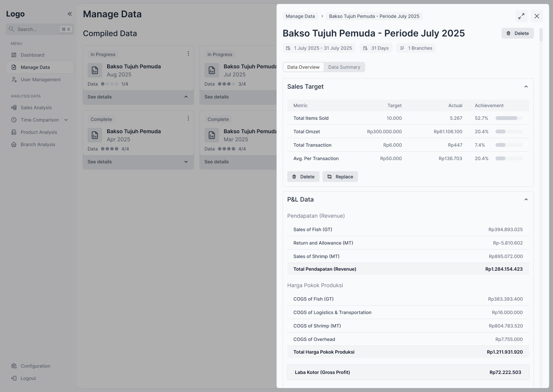Collapse the sidebar with double-chevron icon
This screenshot has width=553, height=392.
click(70, 14)
